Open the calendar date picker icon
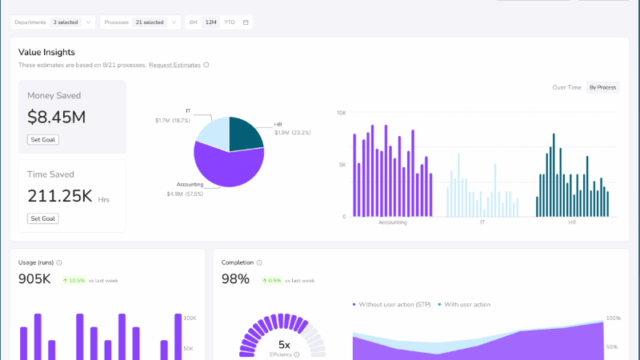640x360 pixels. pos(246,22)
